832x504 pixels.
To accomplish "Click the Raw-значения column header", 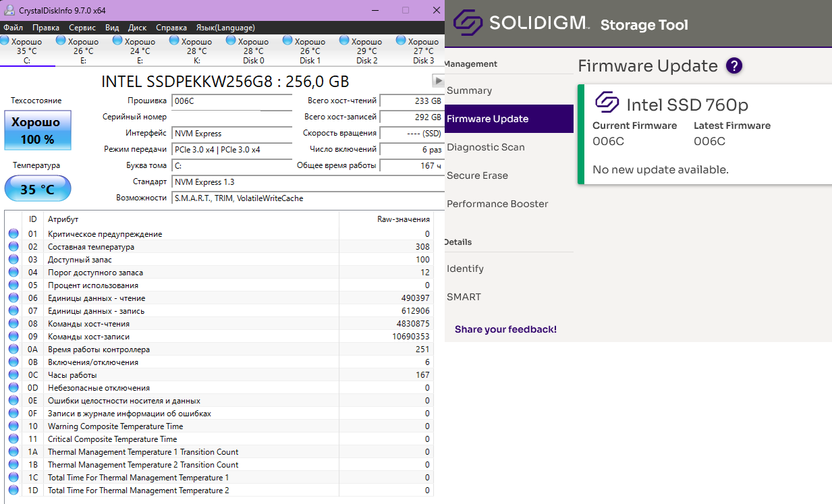I will click(x=386, y=219).
